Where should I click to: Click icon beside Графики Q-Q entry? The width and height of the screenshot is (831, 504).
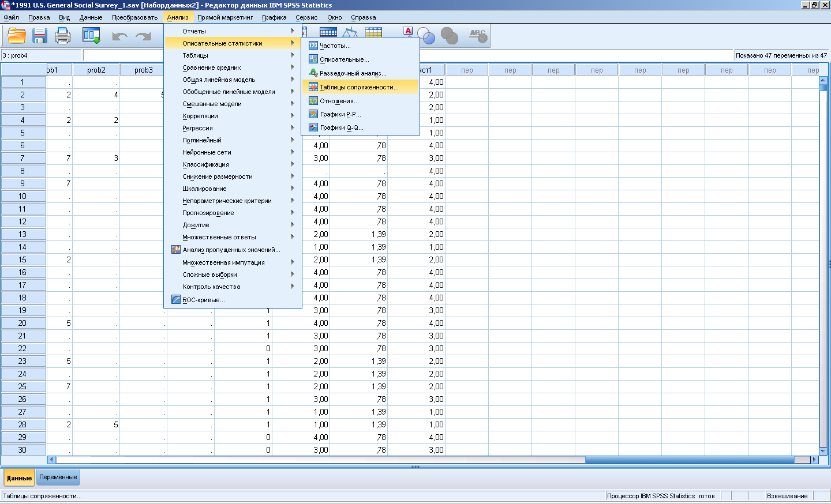[313, 127]
